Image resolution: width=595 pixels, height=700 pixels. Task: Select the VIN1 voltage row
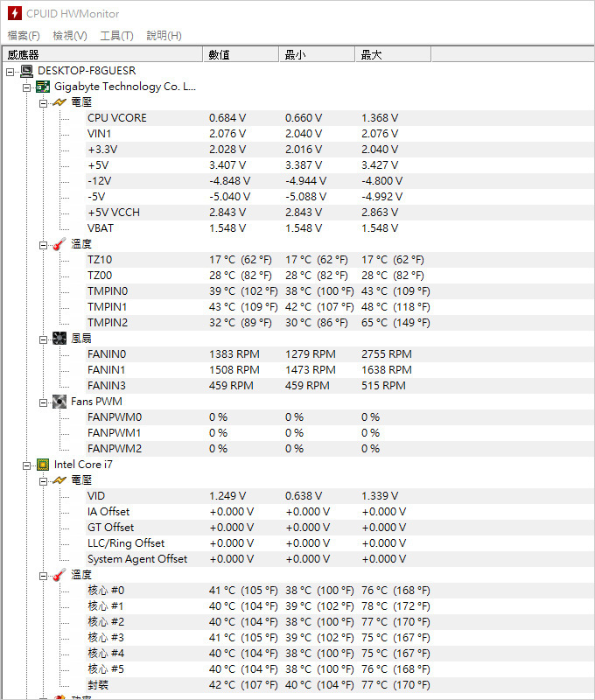pos(339,134)
